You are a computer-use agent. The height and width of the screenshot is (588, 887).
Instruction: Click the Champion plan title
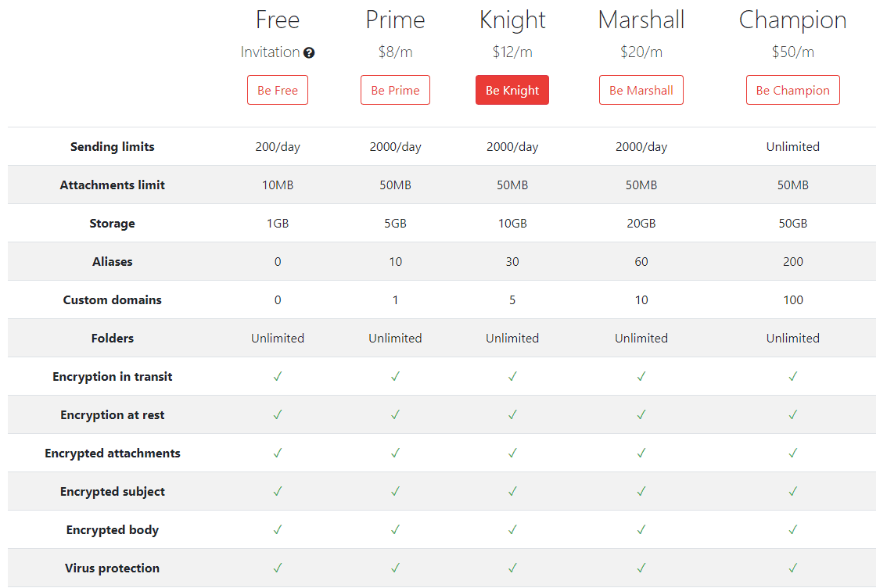tap(792, 20)
